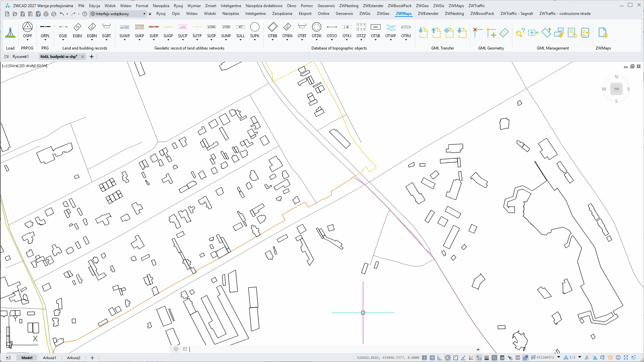Open the Plik menu
The width and height of the screenshot is (644, 362).
pos(81,5)
